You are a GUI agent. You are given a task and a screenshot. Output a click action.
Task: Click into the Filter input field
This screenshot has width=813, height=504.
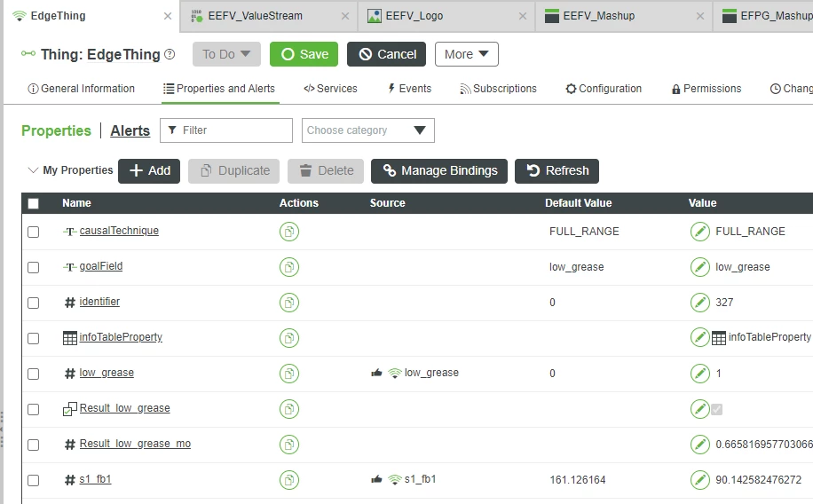[x=226, y=130]
